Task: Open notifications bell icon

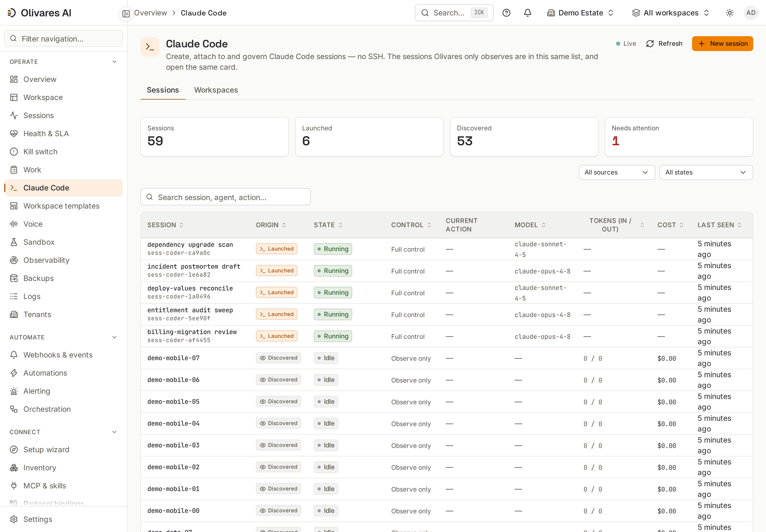Action: tap(528, 13)
